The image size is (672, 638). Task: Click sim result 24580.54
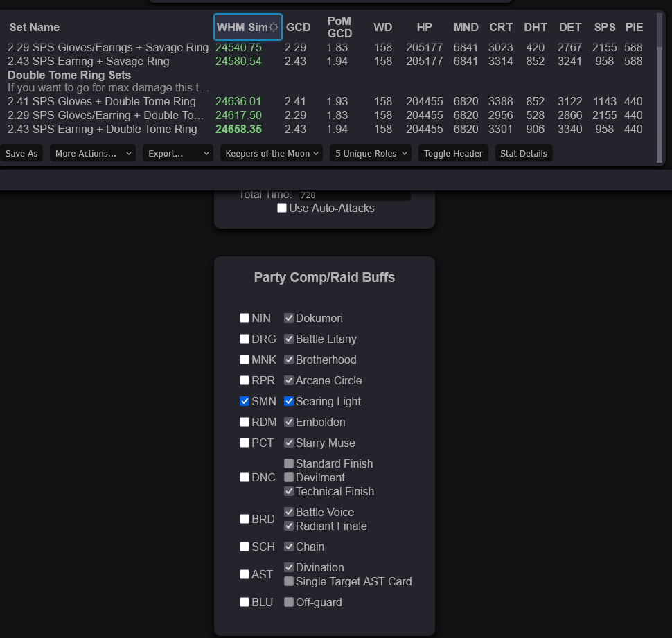click(x=238, y=61)
